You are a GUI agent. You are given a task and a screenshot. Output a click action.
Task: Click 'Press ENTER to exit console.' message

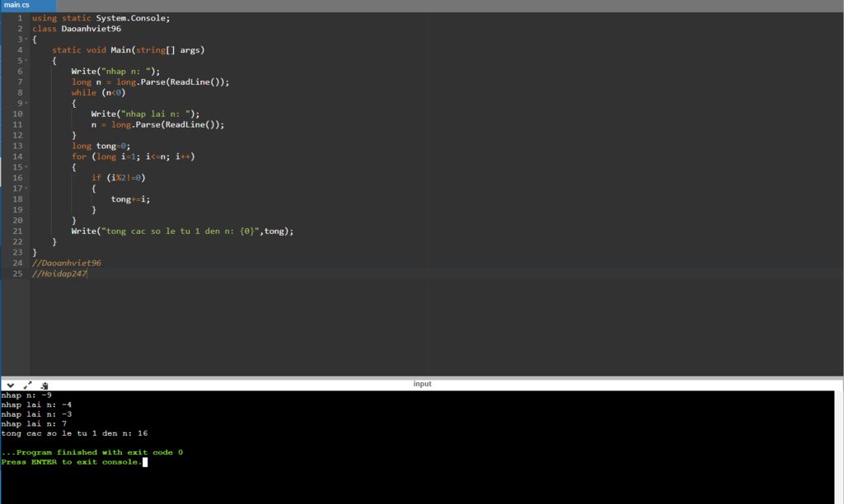tap(72, 462)
